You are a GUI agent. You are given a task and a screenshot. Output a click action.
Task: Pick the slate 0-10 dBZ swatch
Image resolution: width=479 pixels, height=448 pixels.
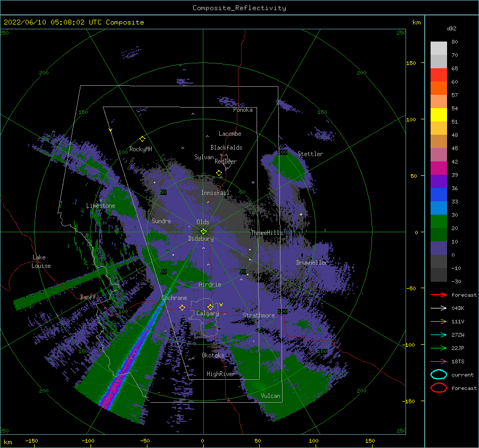(439, 248)
